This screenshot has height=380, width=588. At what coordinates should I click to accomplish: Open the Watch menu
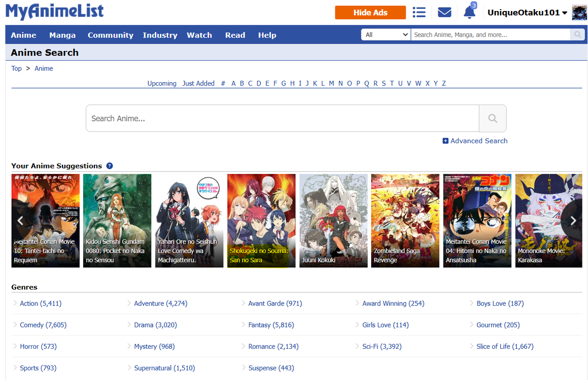(x=199, y=35)
